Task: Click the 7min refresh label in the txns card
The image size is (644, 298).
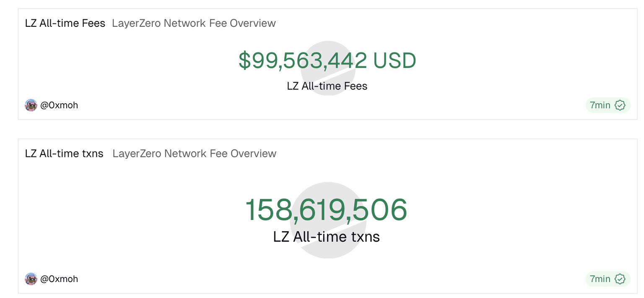Action: tap(600, 279)
